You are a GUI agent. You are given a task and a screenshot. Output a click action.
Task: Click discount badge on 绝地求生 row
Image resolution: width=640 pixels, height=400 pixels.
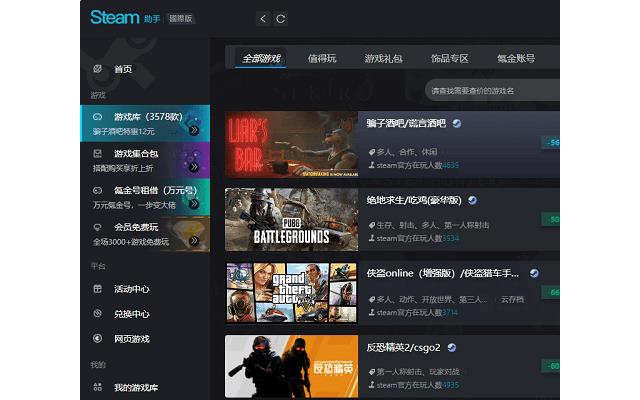tap(550, 219)
